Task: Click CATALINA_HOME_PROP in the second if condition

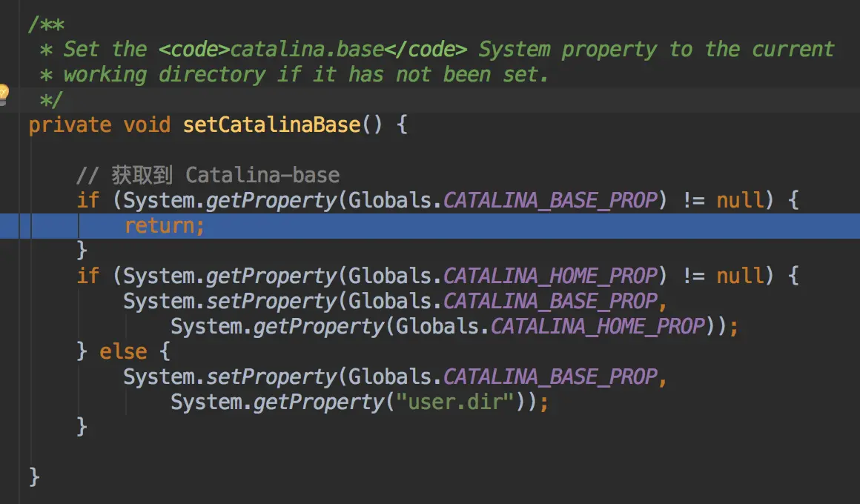Action: [550, 276]
